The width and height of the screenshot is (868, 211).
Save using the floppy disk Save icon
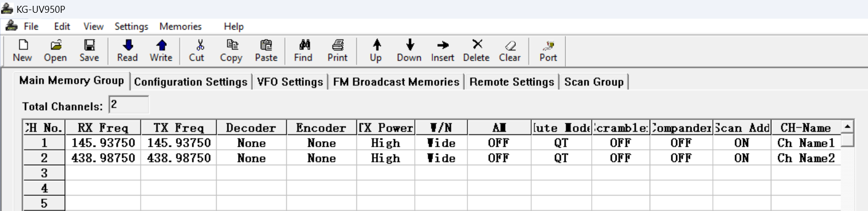(x=89, y=51)
